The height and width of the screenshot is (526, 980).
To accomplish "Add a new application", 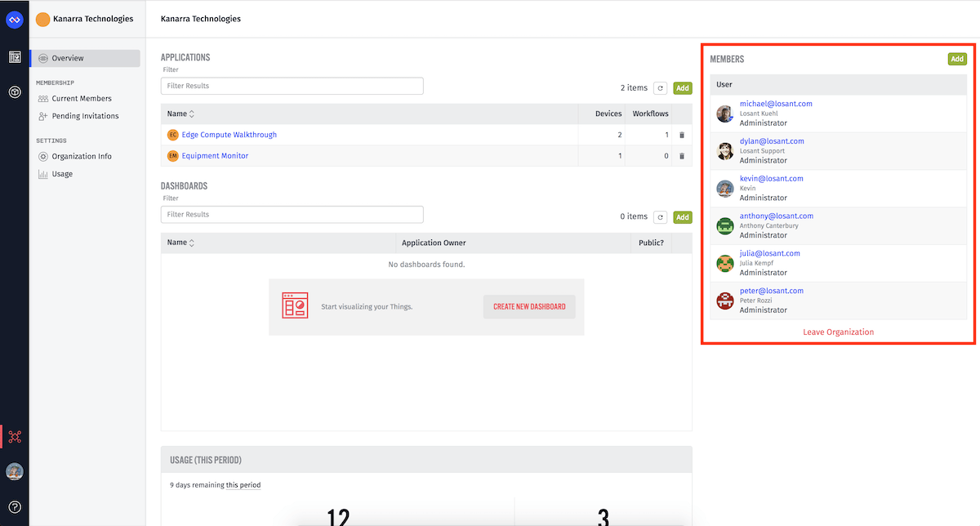I will [x=682, y=88].
